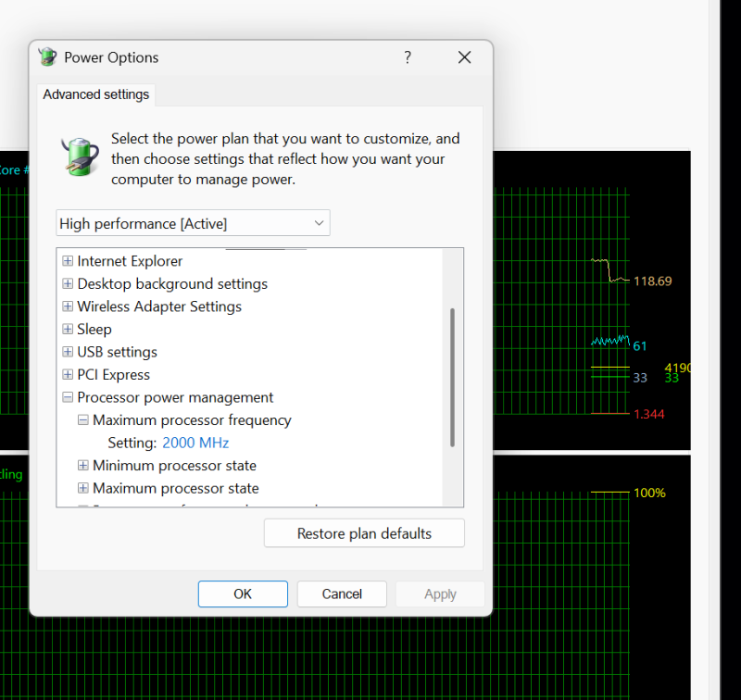This screenshot has width=741, height=700.
Task: Click the 100% graph value
Action: [x=650, y=493]
